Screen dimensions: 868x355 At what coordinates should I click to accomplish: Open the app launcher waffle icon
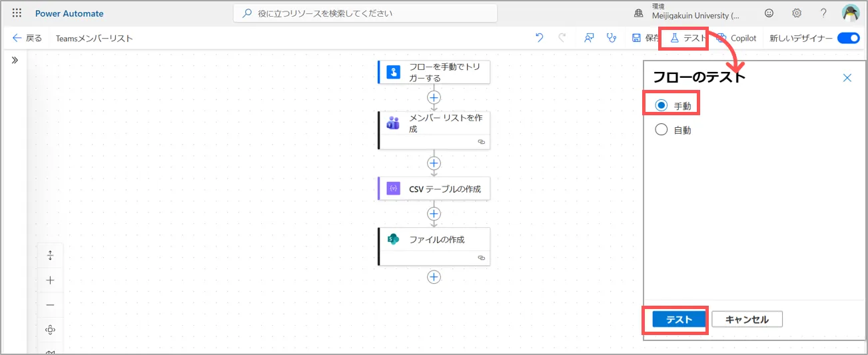pyautogui.click(x=17, y=13)
